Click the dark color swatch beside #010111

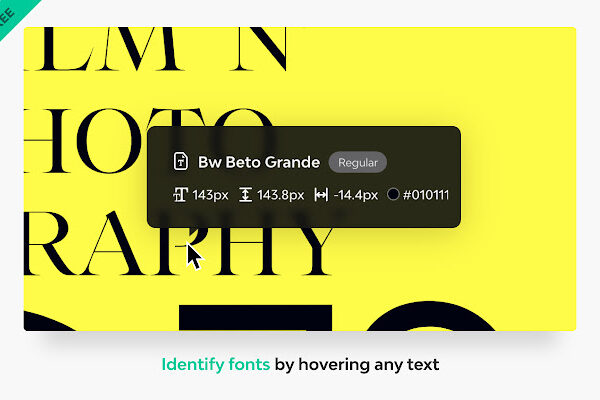click(393, 194)
